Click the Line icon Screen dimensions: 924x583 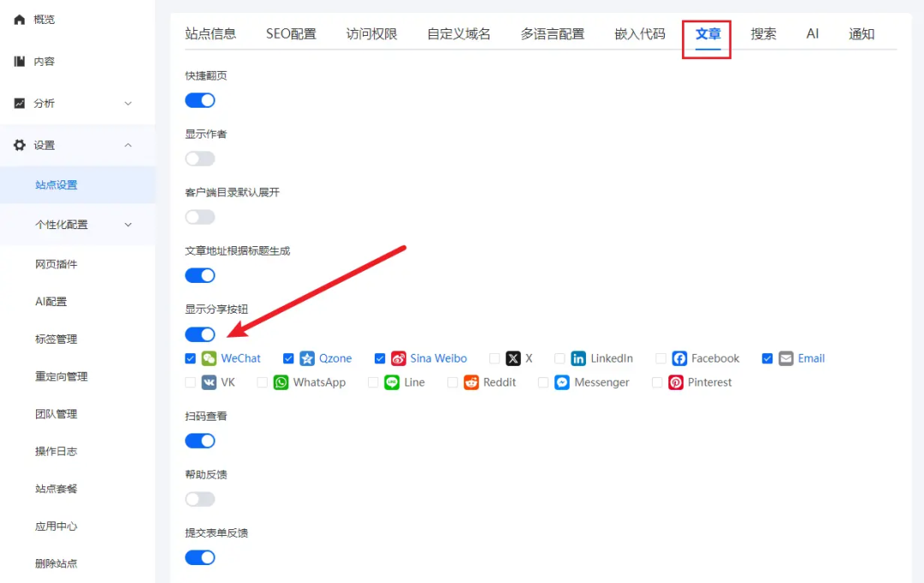(x=392, y=382)
